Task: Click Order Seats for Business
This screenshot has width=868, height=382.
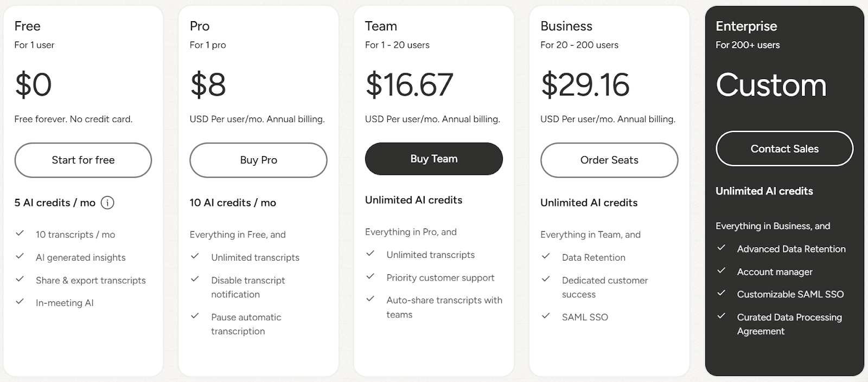Action: 609,160
